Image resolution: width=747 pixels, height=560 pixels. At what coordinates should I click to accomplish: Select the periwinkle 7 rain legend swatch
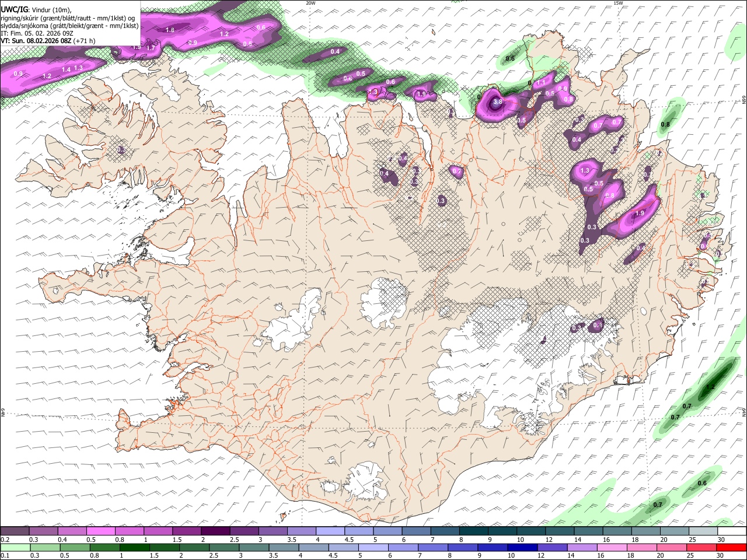pos(432,547)
